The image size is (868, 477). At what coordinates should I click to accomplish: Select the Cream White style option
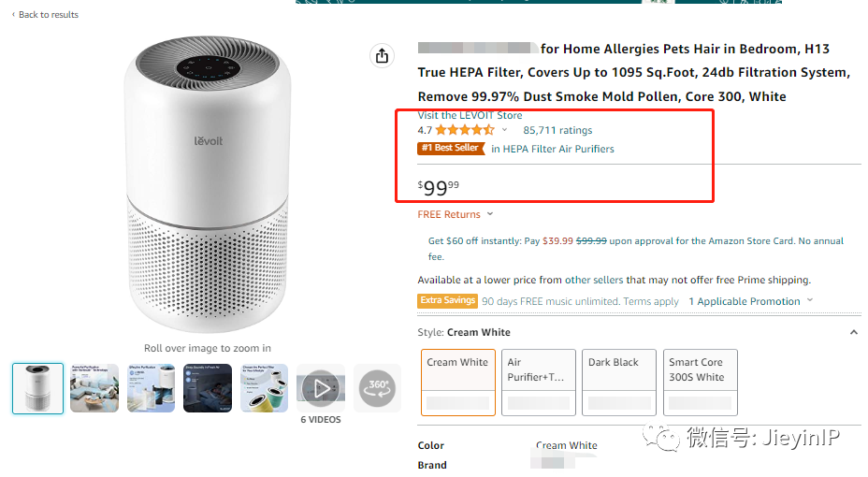pyautogui.click(x=458, y=382)
